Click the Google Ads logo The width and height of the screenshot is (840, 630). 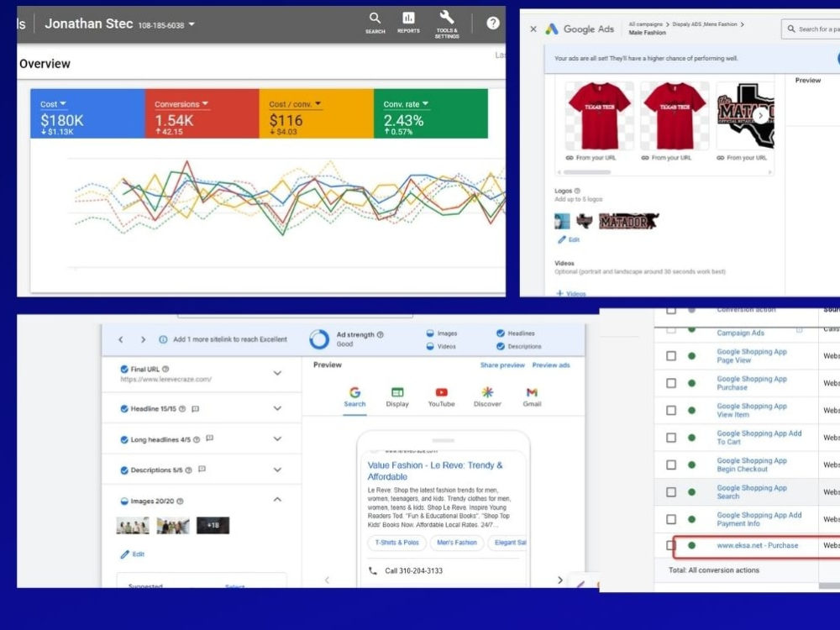coord(552,29)
